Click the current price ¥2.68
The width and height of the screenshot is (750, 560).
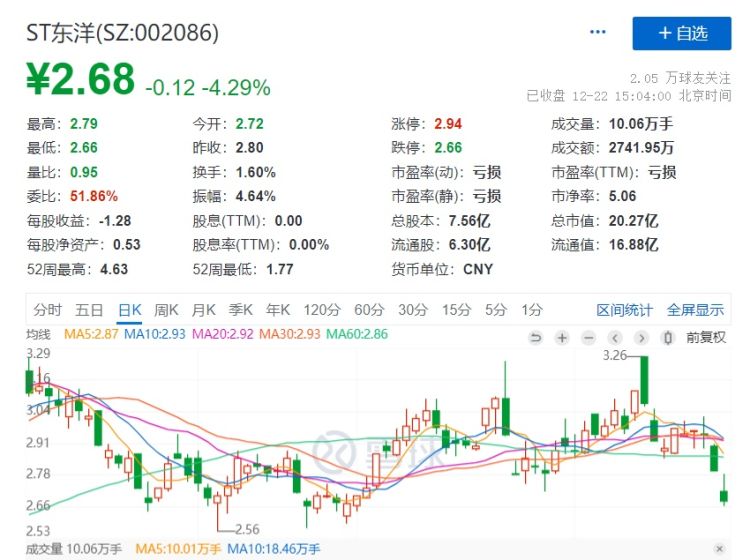coord(80,79)
